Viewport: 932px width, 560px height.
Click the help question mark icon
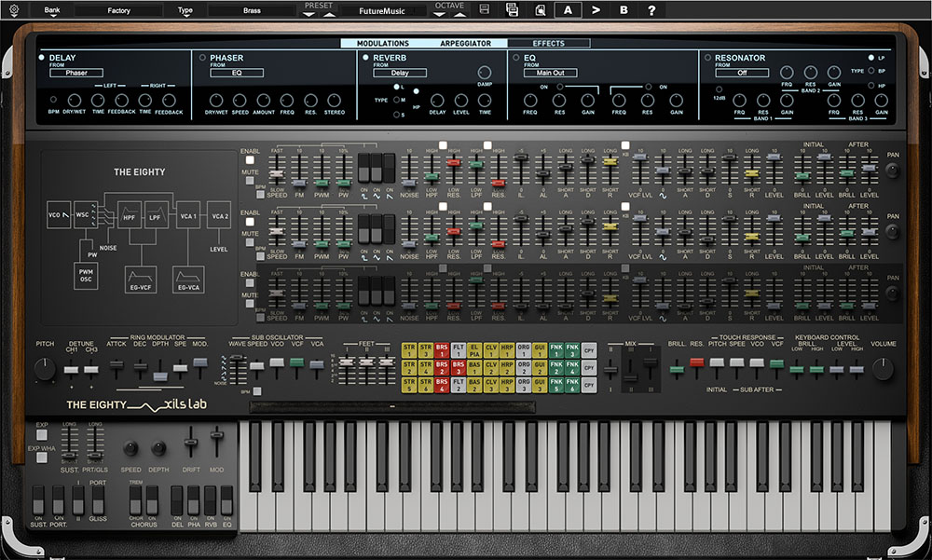651,10
